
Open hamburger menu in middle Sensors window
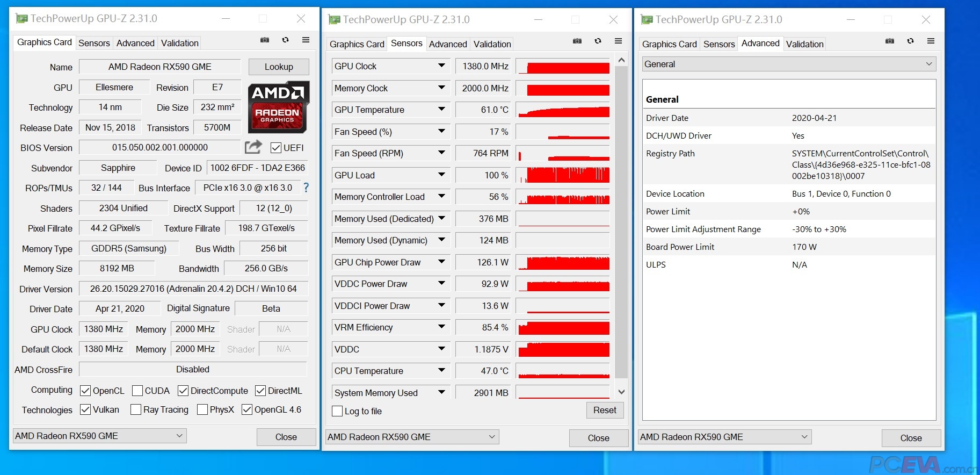[x=618, y=41]
